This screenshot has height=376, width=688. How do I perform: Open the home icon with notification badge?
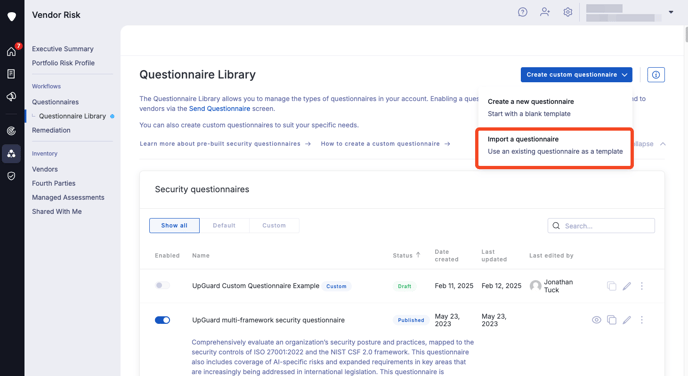pyautogui.click(x=11, y=51)
